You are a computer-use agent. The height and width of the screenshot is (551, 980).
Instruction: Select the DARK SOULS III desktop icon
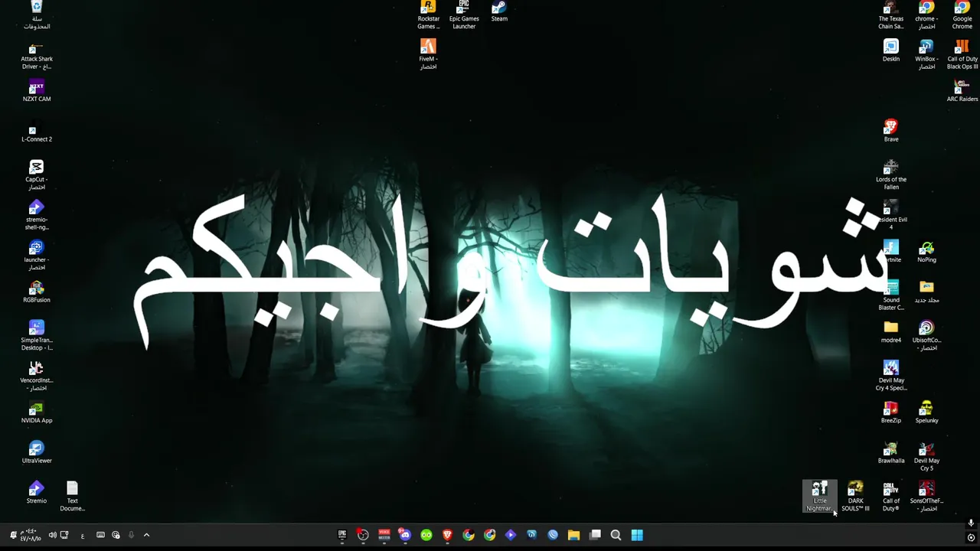point(855,497)
